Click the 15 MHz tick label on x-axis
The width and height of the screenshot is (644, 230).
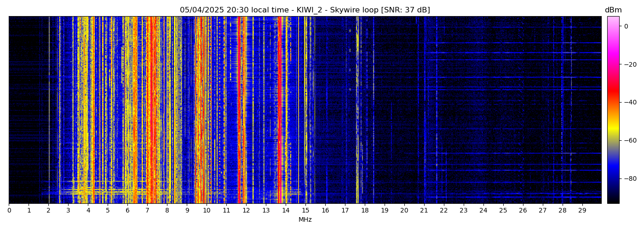click(305, 211)
